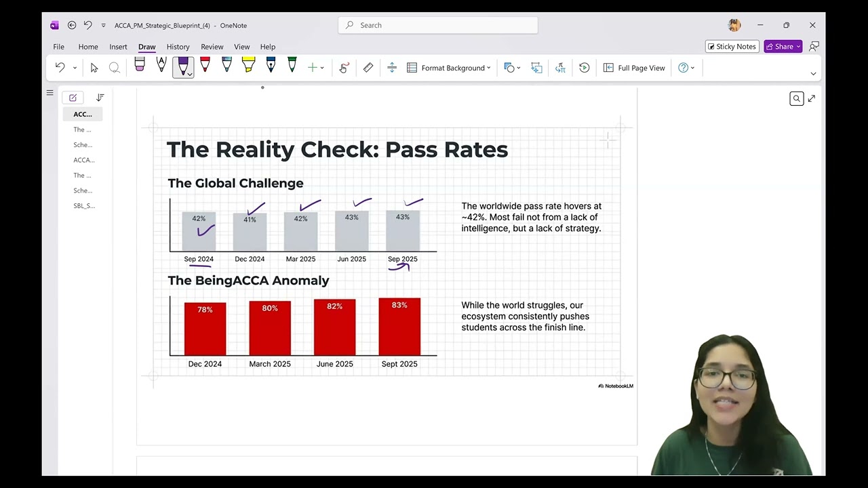Click the Search box in title bar

438,25
